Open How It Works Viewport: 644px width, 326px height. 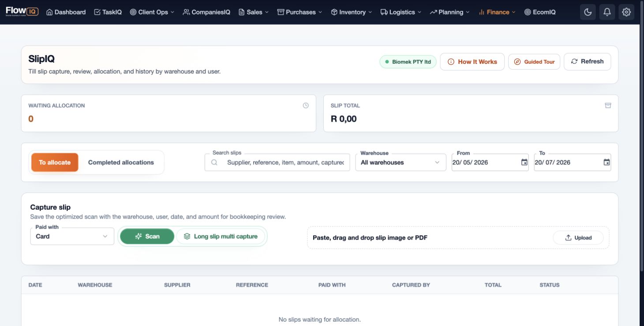472,62
